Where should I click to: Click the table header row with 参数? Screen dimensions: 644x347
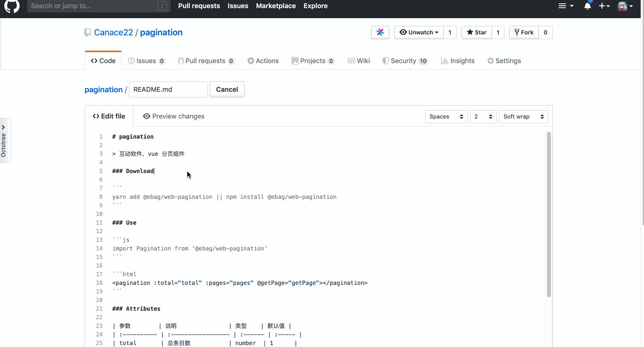[202, 326]
